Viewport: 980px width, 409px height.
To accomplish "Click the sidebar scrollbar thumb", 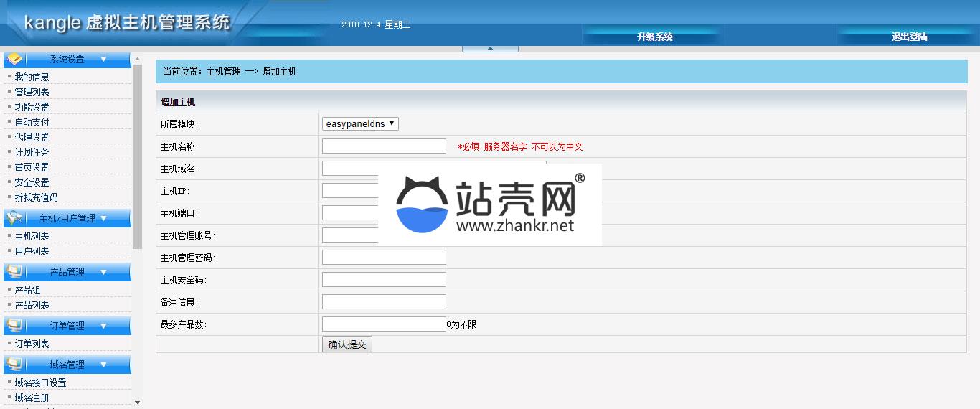I will (138, 156).
